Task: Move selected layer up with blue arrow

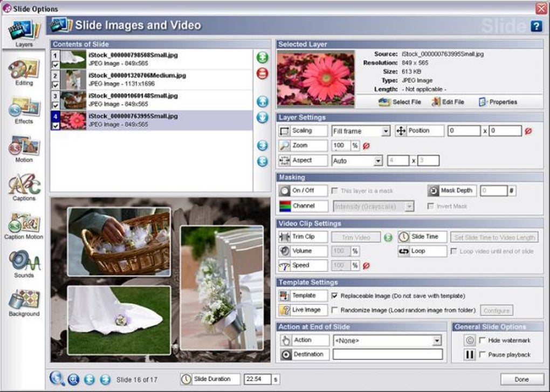Action: (263, 101)
